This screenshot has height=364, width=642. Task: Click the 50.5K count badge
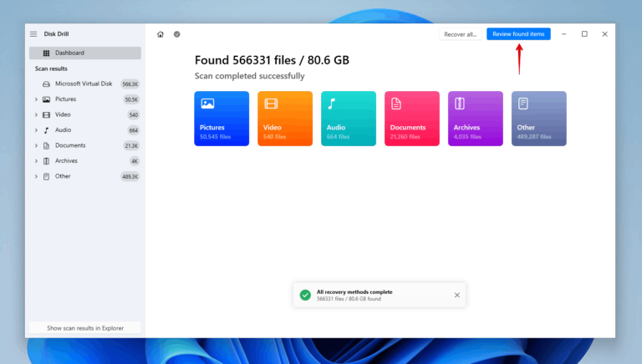(x=131, y=100)
